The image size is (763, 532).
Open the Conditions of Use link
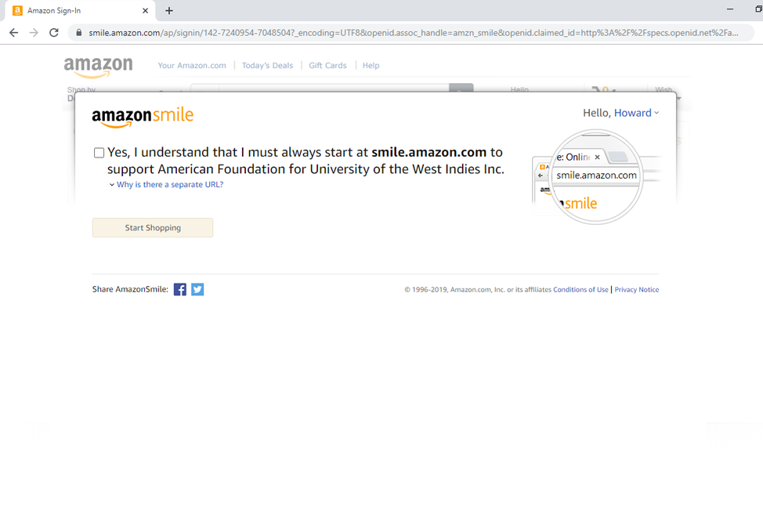(580, 290)
